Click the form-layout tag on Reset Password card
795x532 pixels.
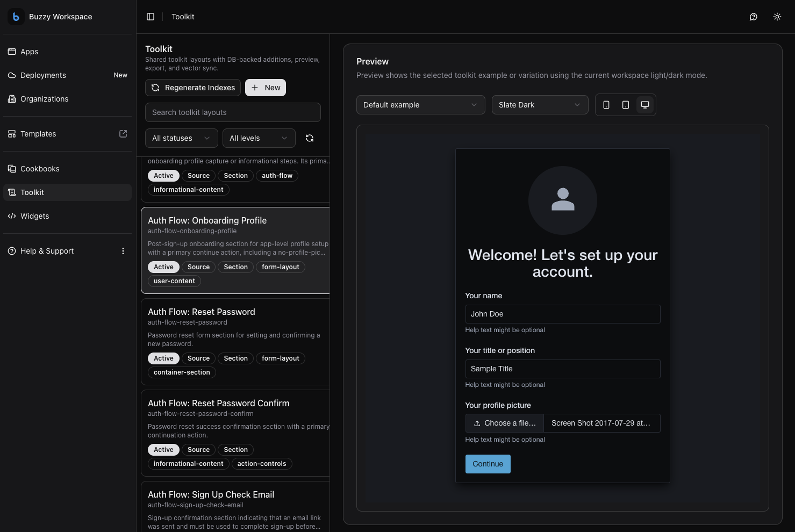tap(281, 358)
